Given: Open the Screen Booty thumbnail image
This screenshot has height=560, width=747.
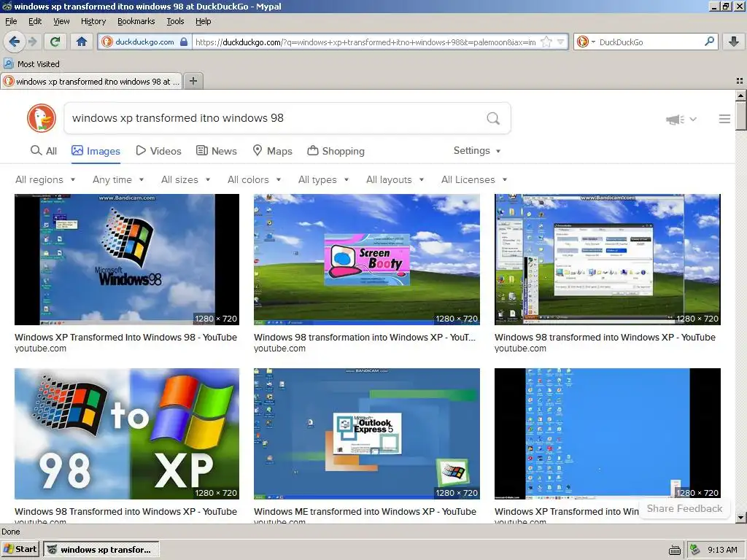Looking at the screenshot, I should [367, 260].
